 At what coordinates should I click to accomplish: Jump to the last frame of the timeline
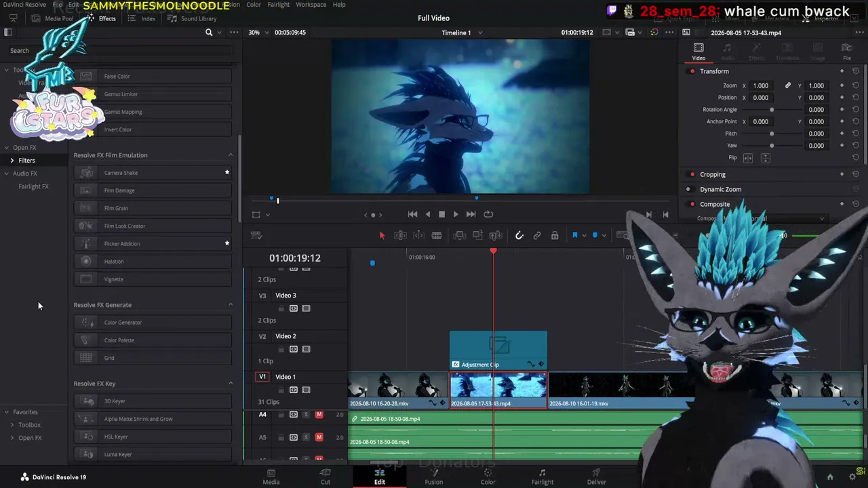[x=471, y=214]
